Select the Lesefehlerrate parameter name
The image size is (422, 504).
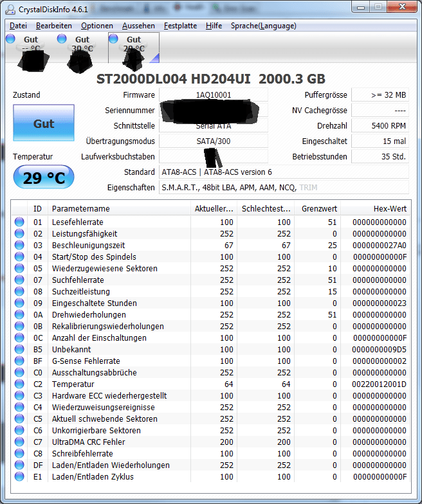pyautogui.click(x=77, y=222)
